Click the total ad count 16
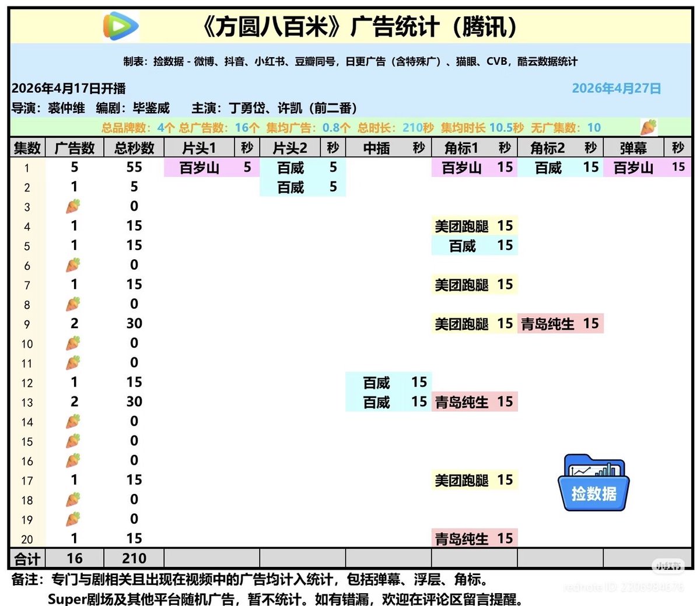 [75, 558]
